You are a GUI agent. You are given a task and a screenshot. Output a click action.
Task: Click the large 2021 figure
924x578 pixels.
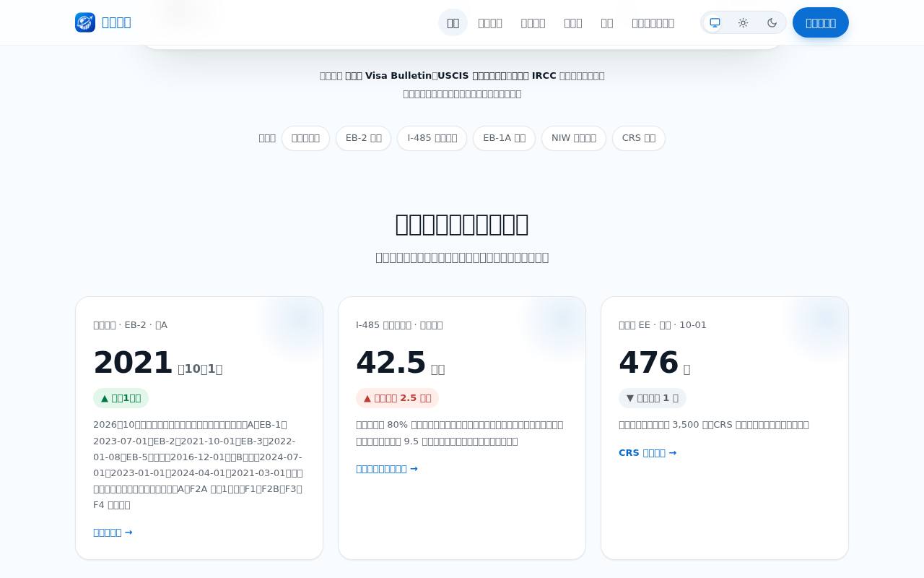[x=133, y=363]
